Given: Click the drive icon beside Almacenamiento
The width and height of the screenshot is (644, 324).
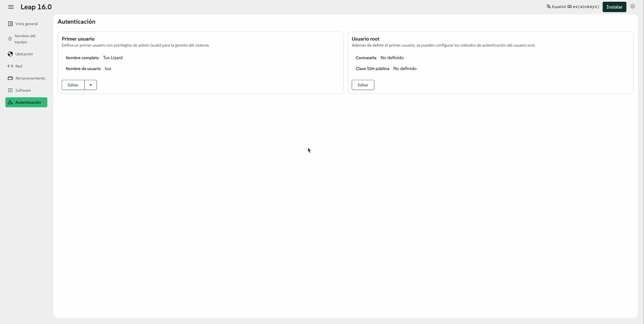Looking at the screenshot, I should 10,78.
